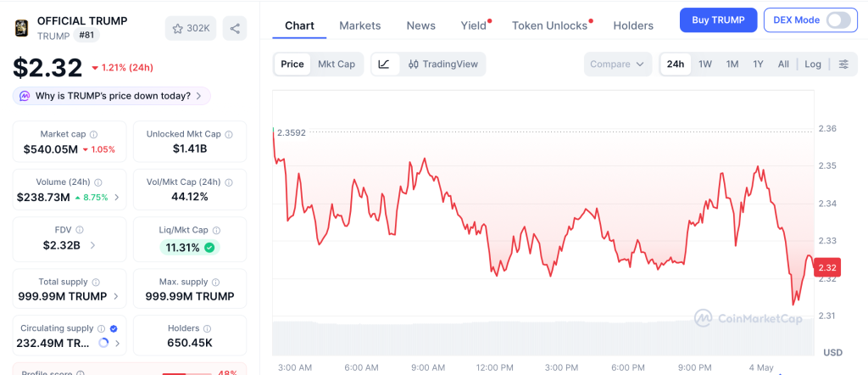Switch to the Markets tab
This screenshot has height=375, width=868.
[x=359, y=25]
